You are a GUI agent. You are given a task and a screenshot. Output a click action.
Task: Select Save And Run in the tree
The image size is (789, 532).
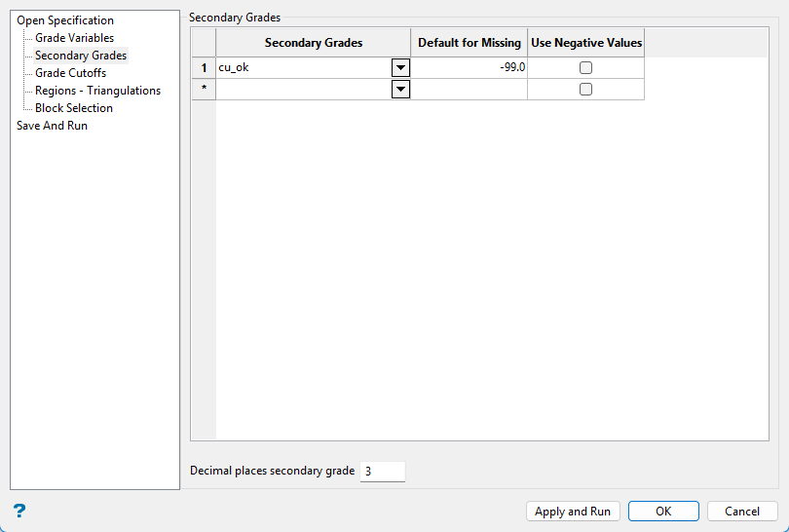(x=52, y=126)
